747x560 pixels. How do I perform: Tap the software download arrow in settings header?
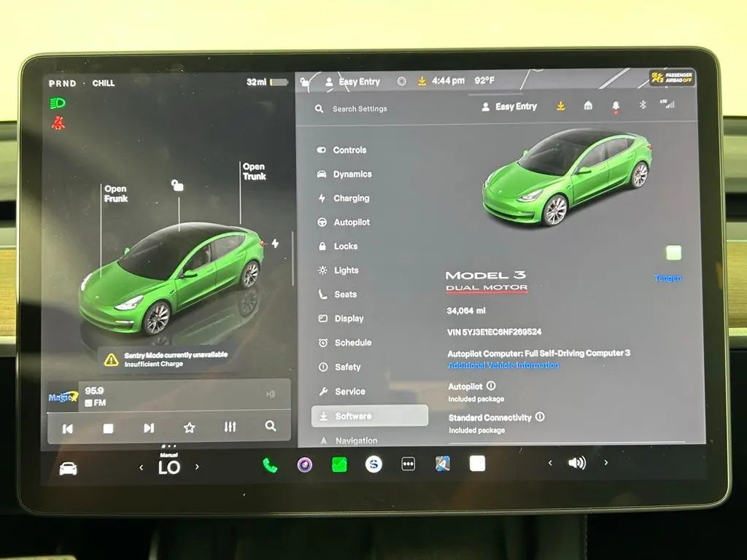point(561,106)
